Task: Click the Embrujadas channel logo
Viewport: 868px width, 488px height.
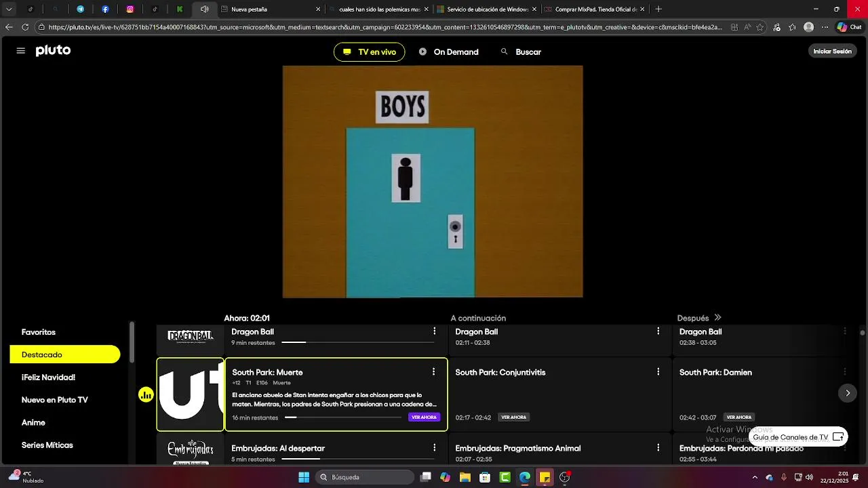Action: pos(191,451)
